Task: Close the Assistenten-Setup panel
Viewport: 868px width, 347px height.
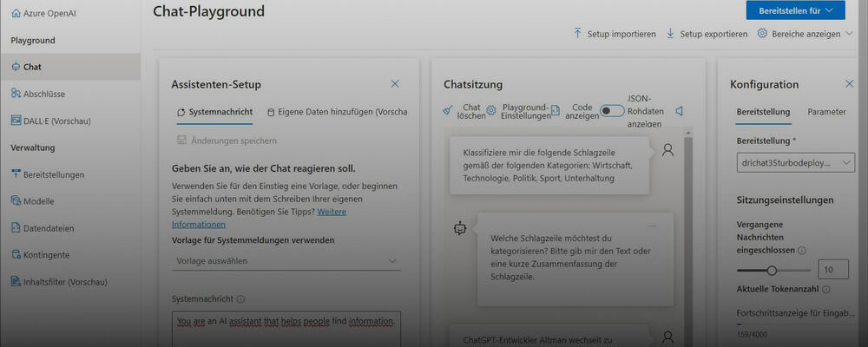Action: 395,83
